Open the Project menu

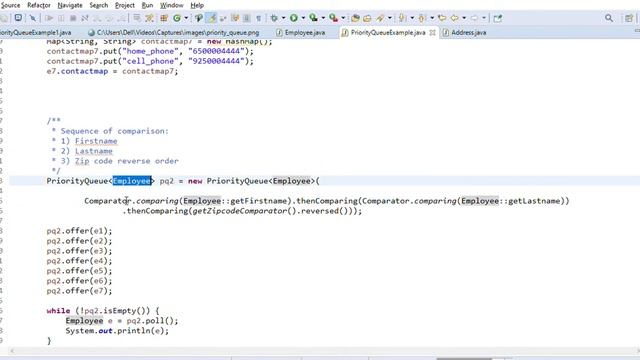pos(124,5)
